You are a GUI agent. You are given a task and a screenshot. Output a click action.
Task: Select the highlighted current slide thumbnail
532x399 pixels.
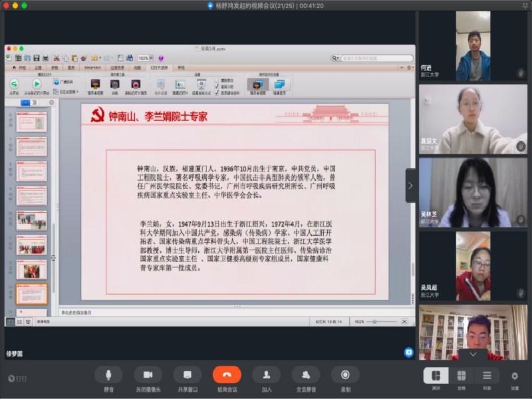31,294
